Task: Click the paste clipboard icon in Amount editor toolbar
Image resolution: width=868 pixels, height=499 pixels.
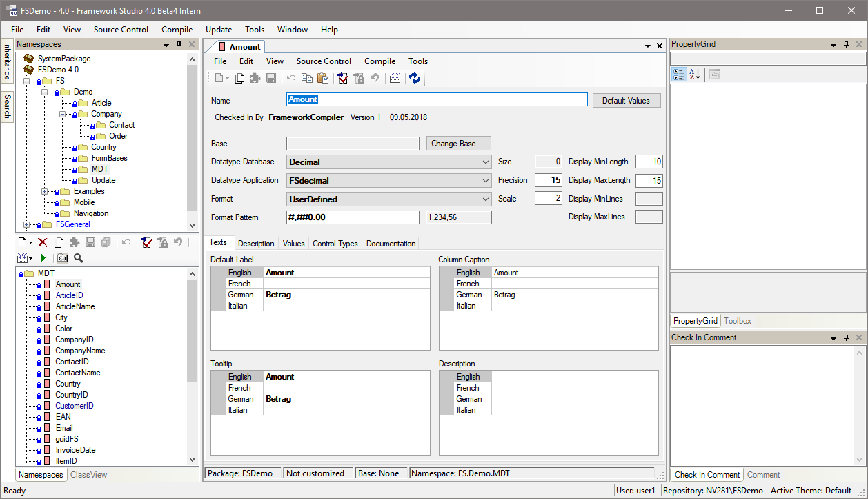Action: click(x=322, y=78)
